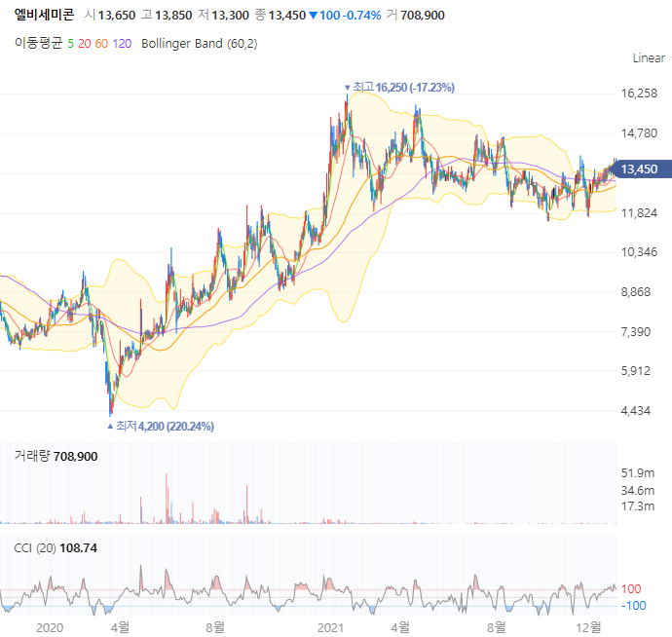Click the low price 13,300

[x=230, y=16]
